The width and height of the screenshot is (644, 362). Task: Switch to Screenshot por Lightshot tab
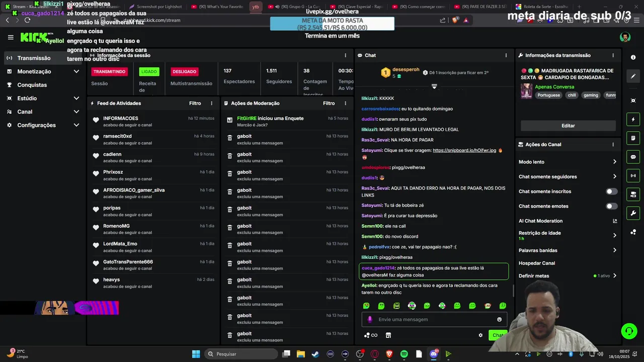pyautogui.click(x=155, y=7)
